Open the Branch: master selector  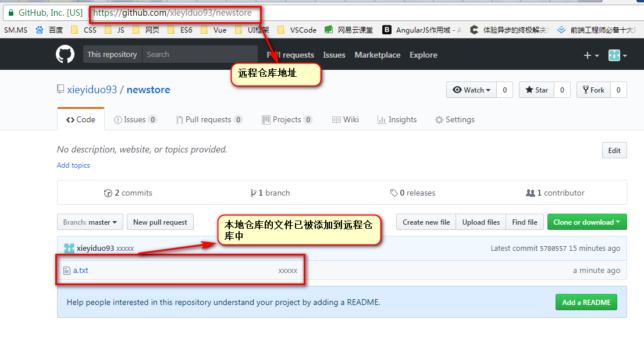[90, 222]
